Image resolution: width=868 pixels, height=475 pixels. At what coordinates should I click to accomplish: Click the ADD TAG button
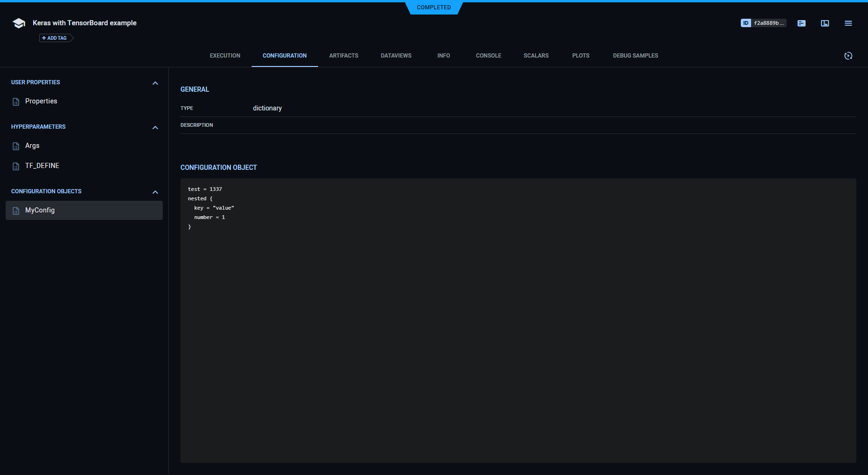(54, 37)
